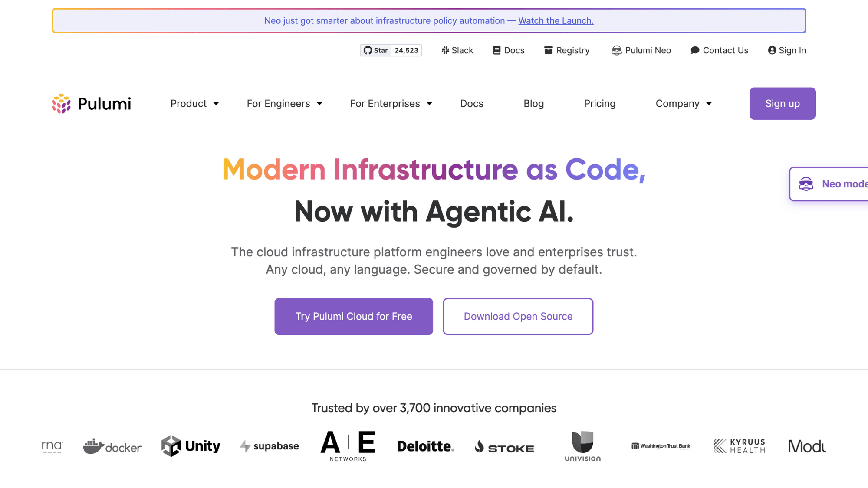Click the Contact Us chat bubble
Viewport: 868px width, 488px height.
tap(695, 50)
